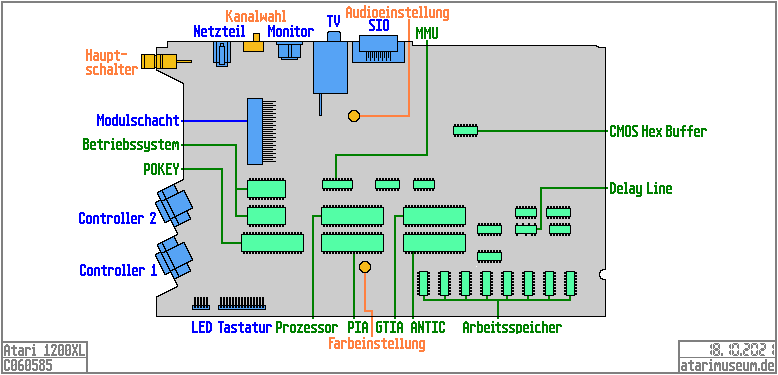Click the ANTIC chip

[x=434, y=243]
